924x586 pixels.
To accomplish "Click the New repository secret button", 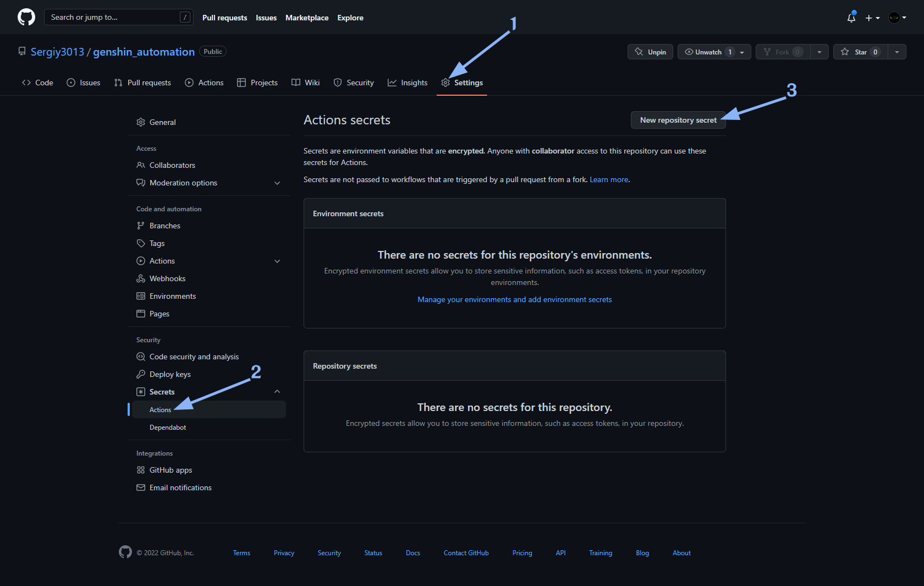I will (678, 120).
